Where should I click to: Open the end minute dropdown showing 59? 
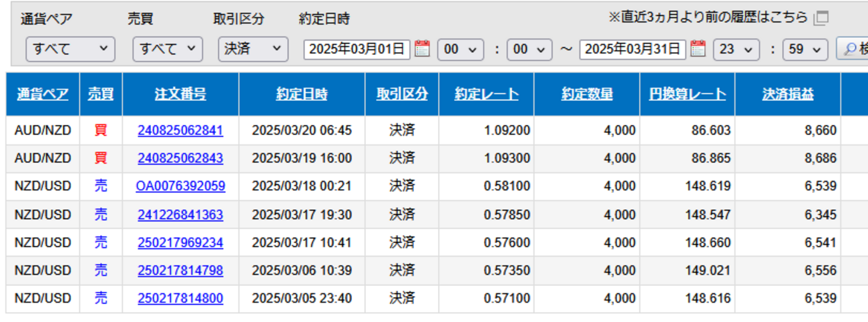tap(805, 49)
